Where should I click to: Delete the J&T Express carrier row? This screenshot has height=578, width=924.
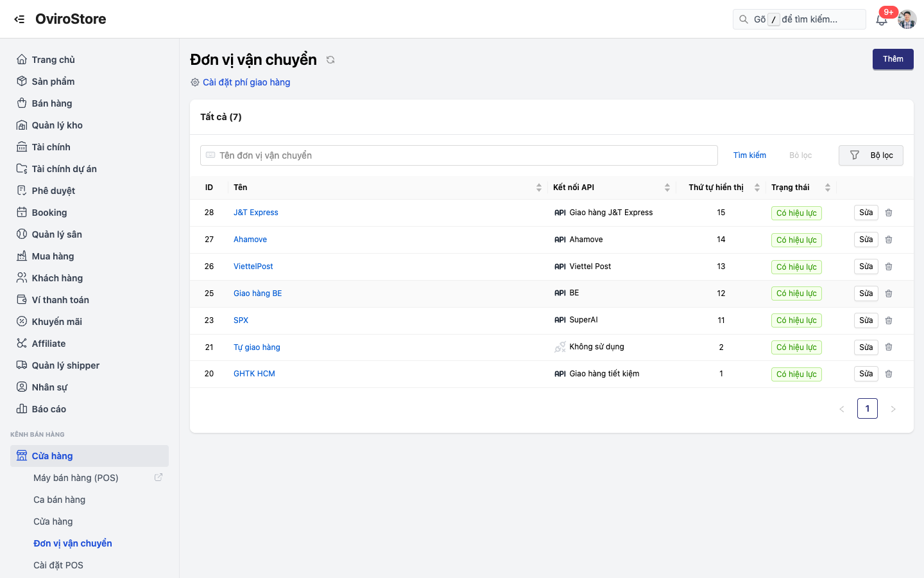[889, 213]
